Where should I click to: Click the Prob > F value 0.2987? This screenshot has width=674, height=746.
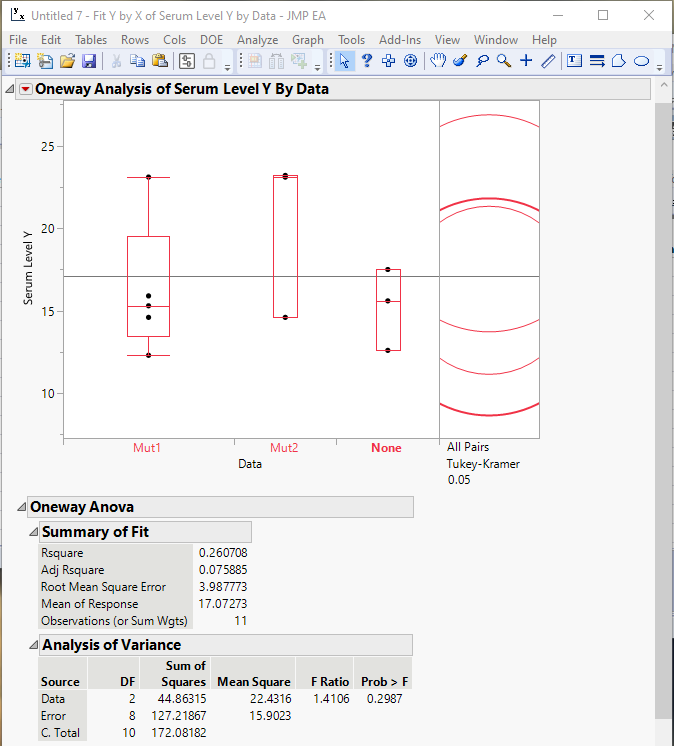tap(384, 699)
